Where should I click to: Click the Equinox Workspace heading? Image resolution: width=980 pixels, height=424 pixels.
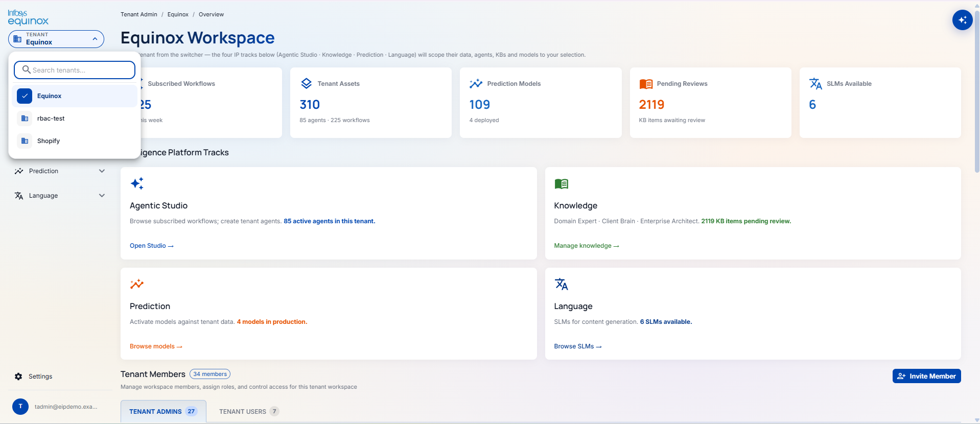198,38
